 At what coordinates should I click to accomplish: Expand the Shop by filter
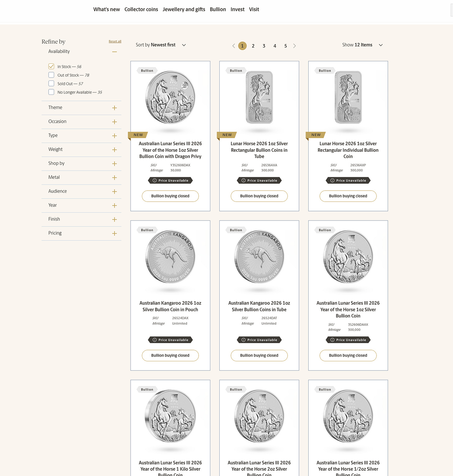(114, 164)
